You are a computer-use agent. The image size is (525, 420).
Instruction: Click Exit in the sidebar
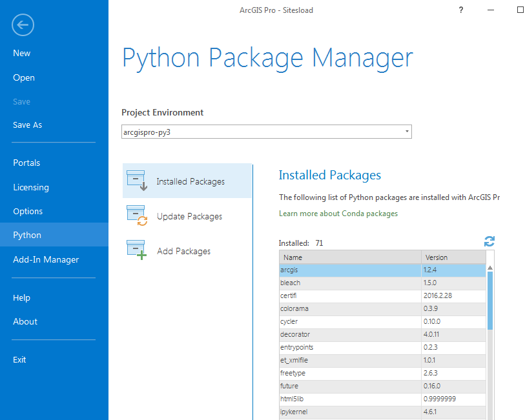point(19,359)
